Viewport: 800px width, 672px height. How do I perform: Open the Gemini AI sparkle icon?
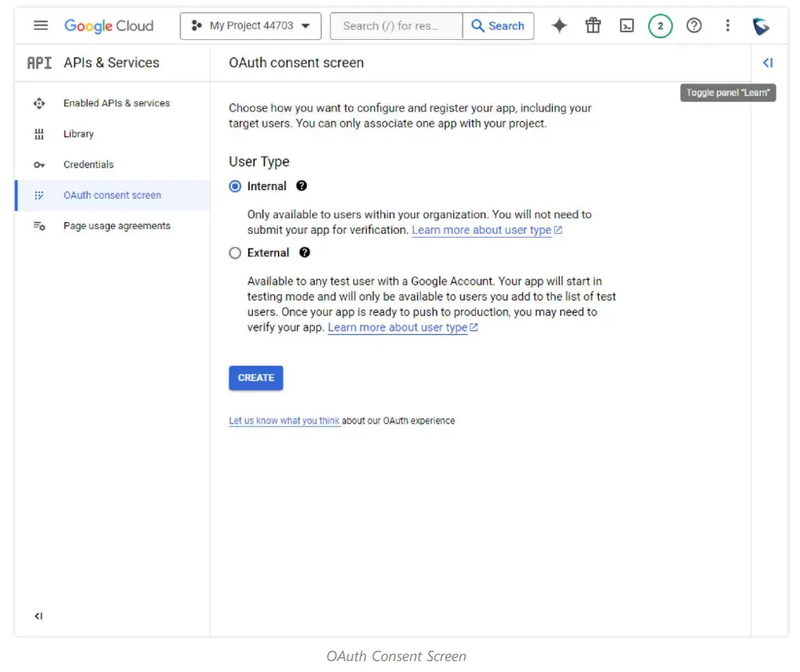tap(559, 26)
